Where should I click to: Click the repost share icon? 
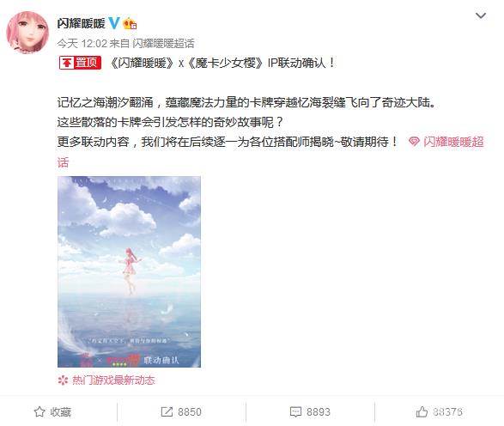click(x=167, y=412)
